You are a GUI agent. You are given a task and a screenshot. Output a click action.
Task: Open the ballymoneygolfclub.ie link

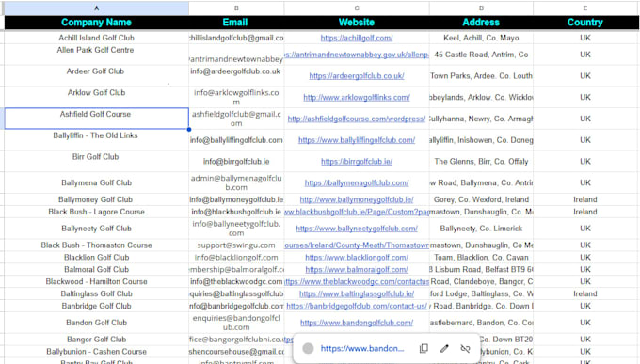click(x=357, y=199)
